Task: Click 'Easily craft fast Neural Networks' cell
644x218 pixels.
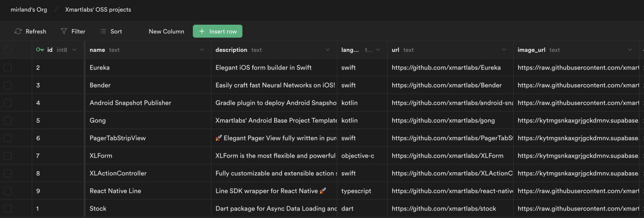Action: [x=274, y=85]
